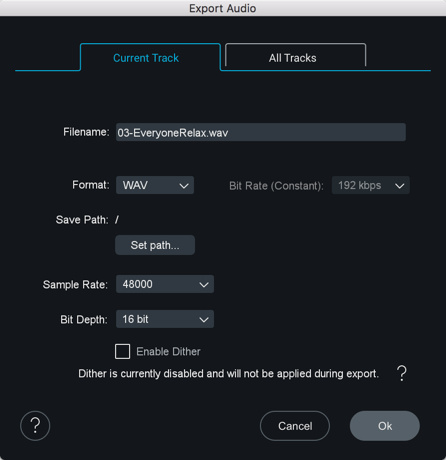Open the circled help icon at bottom-left

click(x=35, y=426)
